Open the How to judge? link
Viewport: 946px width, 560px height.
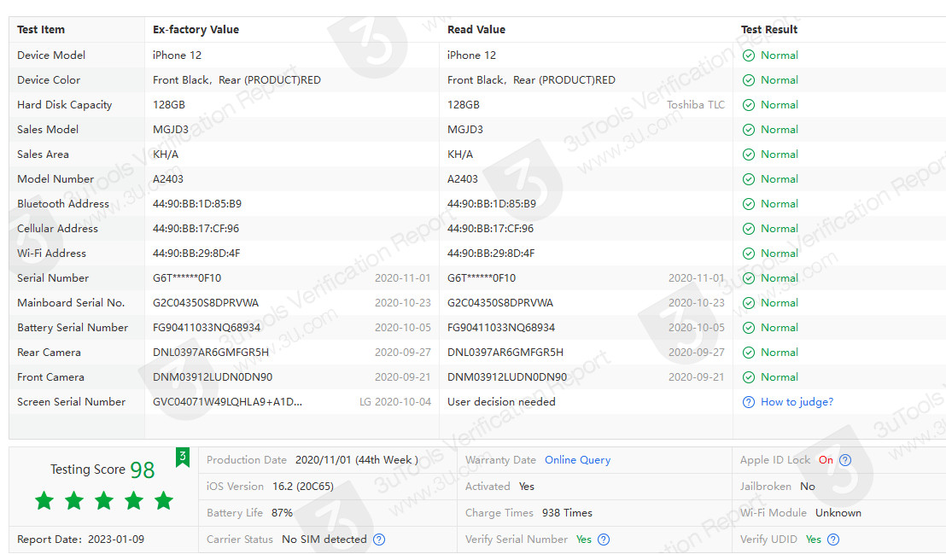pos(797,402)
